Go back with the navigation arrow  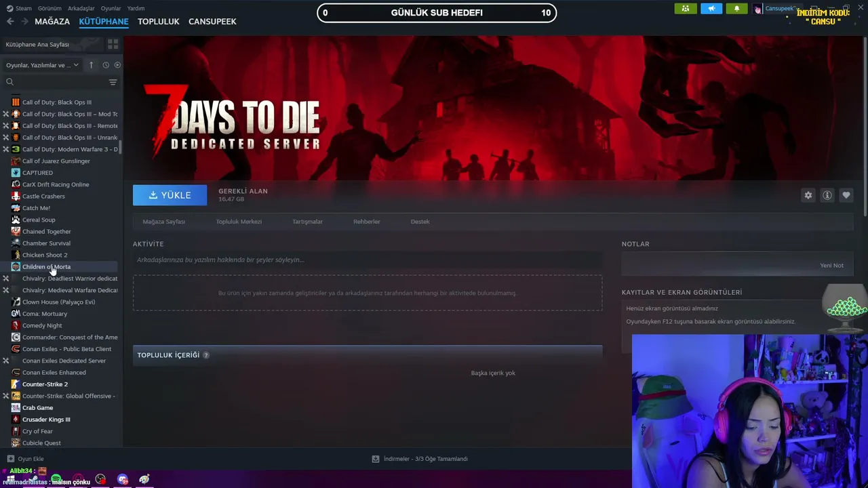[x=10, y=22]
